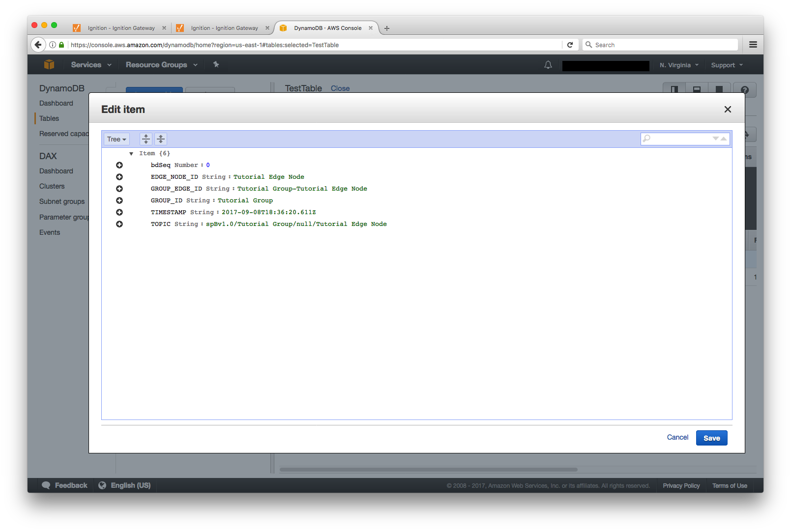The image size is (791, 532).
Task: Click the browser URL address bar
Action: point(315,45)
